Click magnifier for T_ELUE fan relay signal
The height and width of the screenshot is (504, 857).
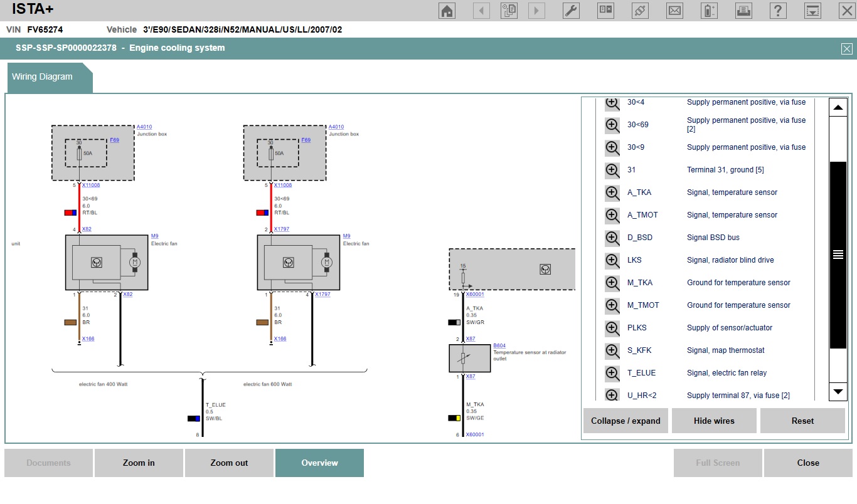tap(612, 373)
